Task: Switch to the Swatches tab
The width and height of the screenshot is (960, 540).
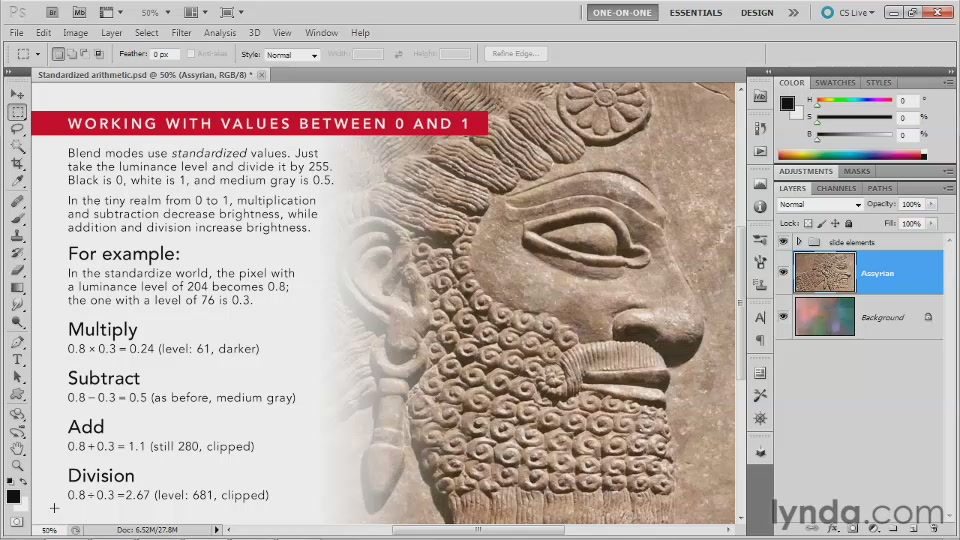Action: pos(834,83)
